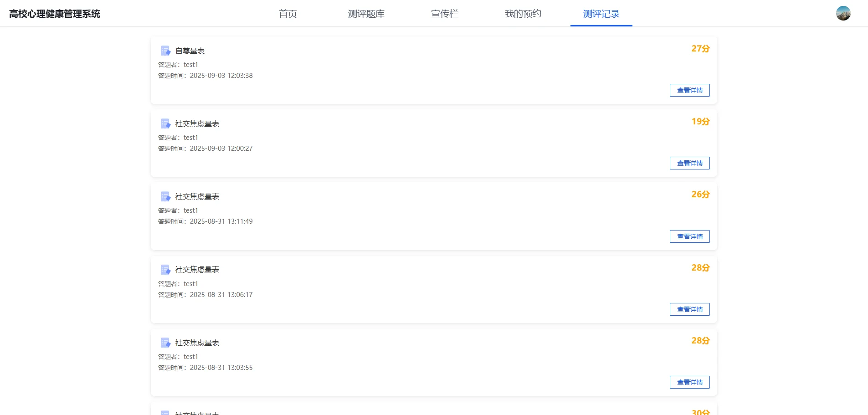Click 查看详情 on the bottom-most full record
Screen dimensions: 868x415
(689, 382)
